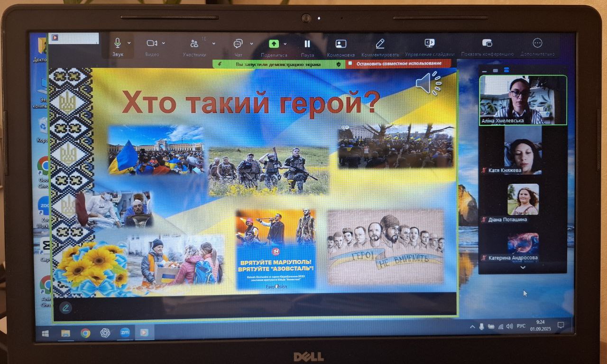Open Управление слайдами slide control
This screenshot has width=607, height=364.
pyautogui.click(x=430, y=43)
